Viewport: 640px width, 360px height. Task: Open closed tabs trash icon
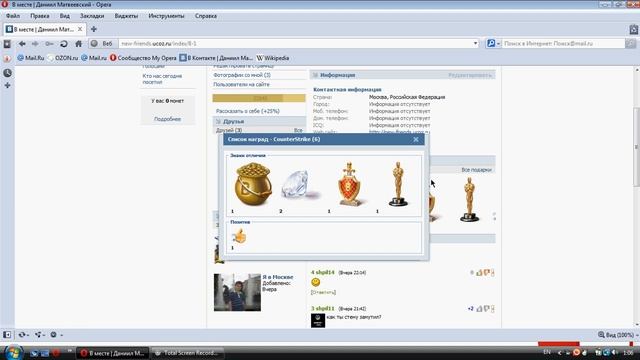pyautogui.click(x=633, y=29)
